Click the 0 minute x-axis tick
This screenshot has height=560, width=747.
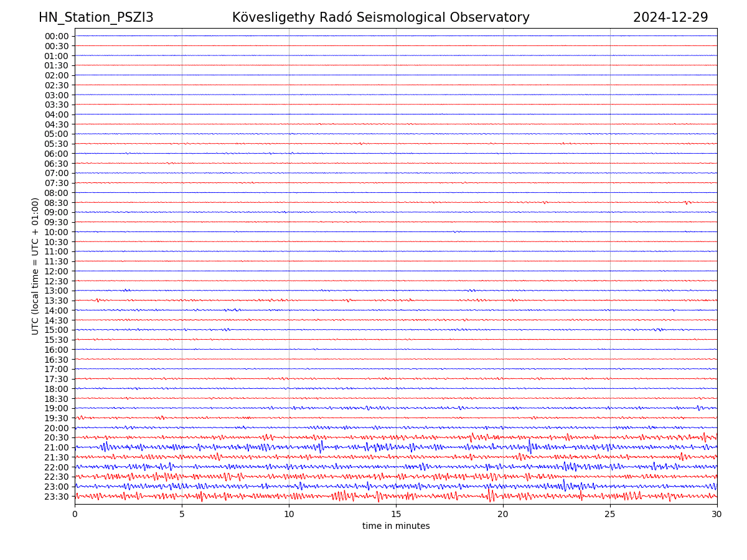(x=75, y=515)
